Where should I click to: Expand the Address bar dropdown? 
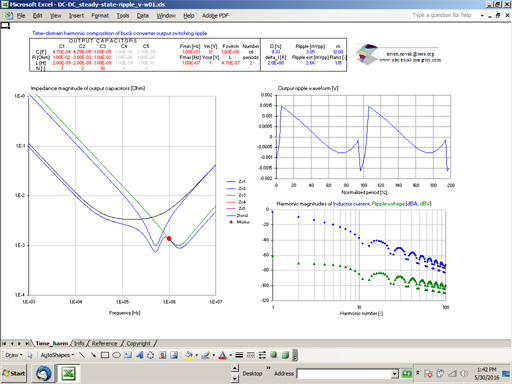395,374
